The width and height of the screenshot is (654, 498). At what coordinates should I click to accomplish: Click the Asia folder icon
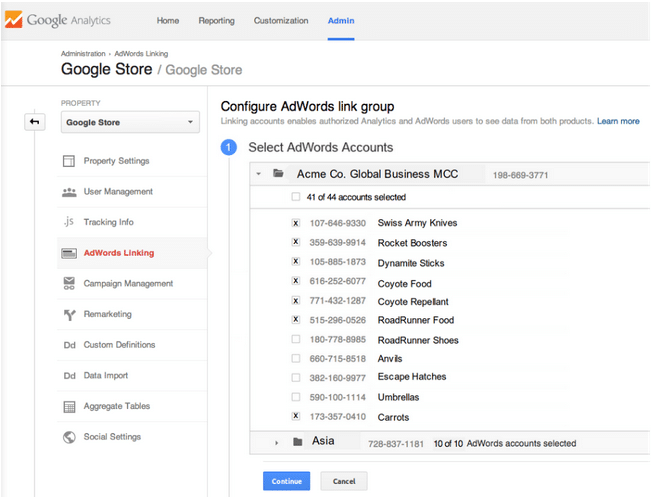(x=297, y=441)
